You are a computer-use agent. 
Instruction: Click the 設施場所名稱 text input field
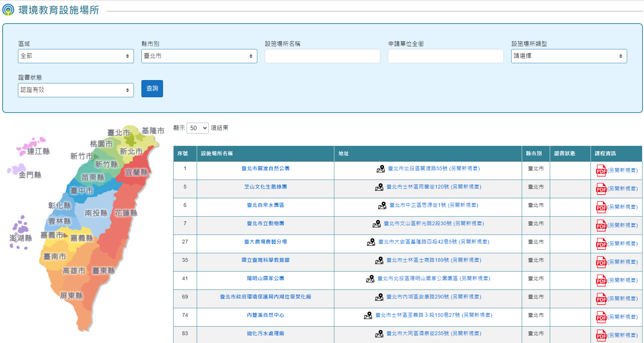[x=322, y=56]
